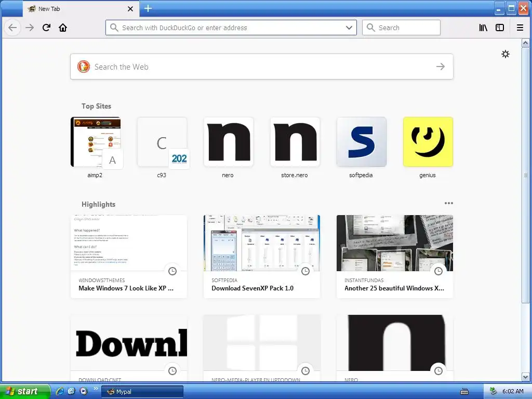
Task: Open the DOWNLOAD.CNET highlight card
Action: pos(129,348)
